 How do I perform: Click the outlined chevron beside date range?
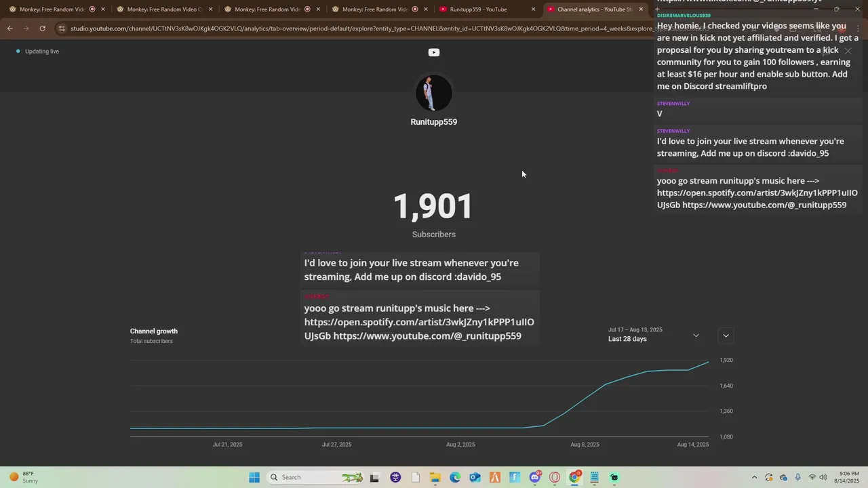tap(726, 335)
